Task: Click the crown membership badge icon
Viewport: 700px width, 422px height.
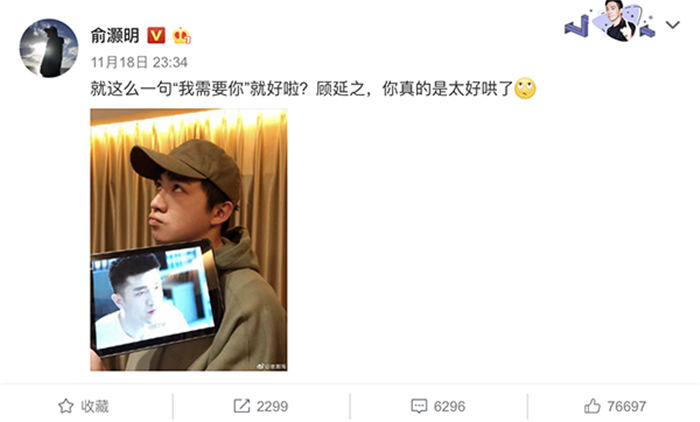Action: [x=181, y=35]
